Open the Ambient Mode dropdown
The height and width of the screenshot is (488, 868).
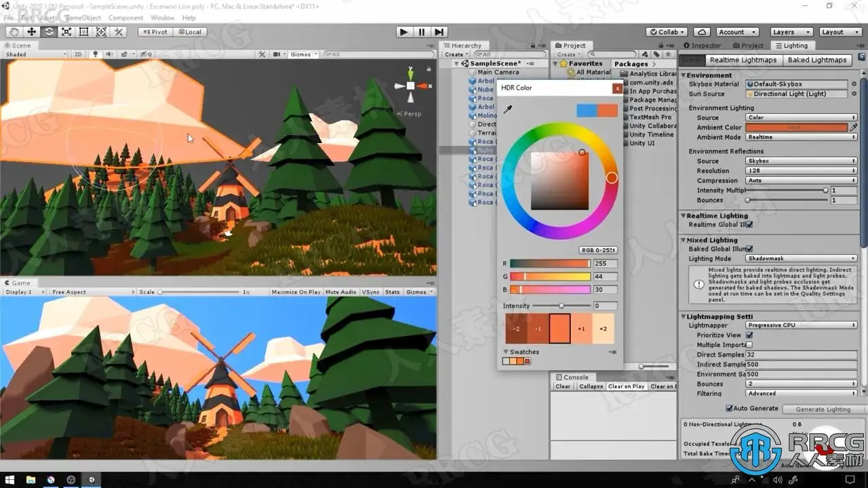click(x=802, y=137)
